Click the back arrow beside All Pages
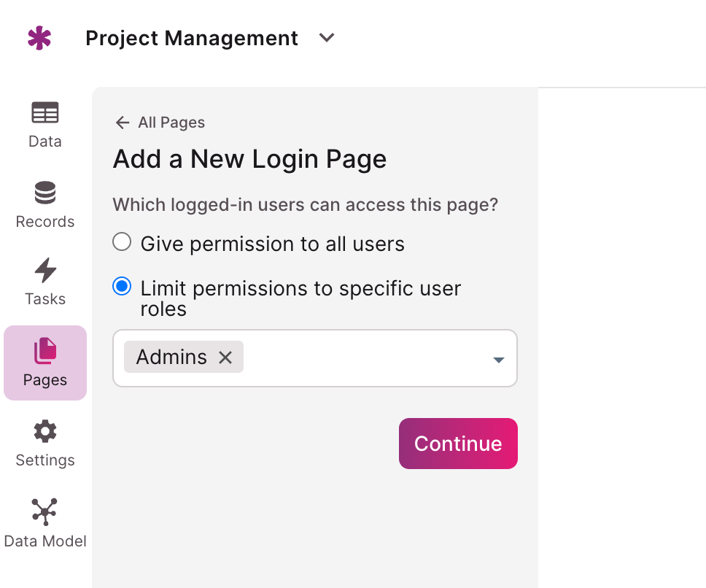Image resolution: width=706 pixels, height=588 pixels. point(123,123)
